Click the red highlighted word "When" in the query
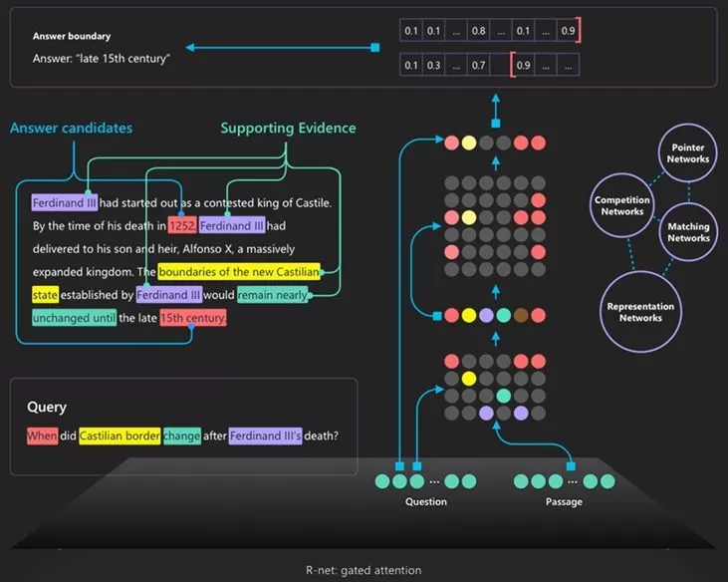Image resolution: width=728 pixels, height=582 pixels. (x=43, y=436)
